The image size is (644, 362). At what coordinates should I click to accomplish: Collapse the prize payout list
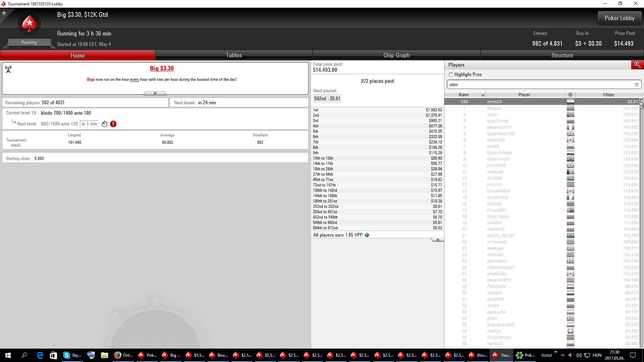coord(437,240)
